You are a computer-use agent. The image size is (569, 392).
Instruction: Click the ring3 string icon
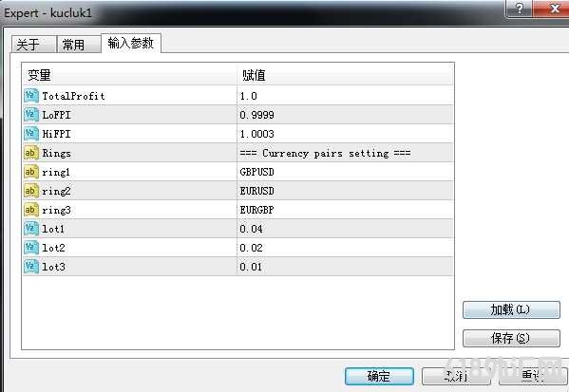(x=31, y=210)
